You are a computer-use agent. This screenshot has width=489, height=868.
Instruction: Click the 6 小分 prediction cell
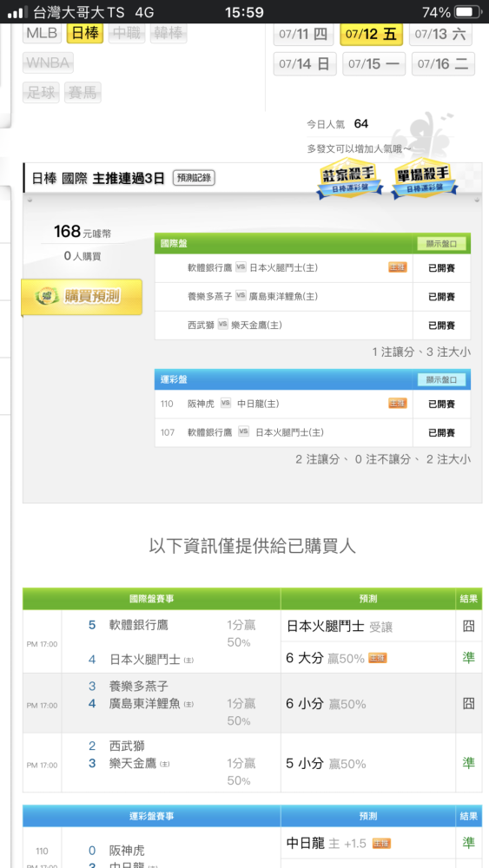click(367, 704)
